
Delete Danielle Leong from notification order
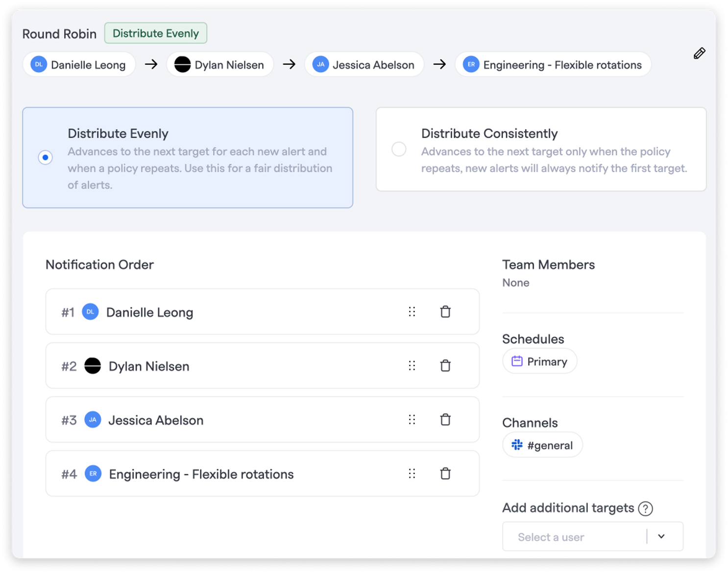point(445,311)
